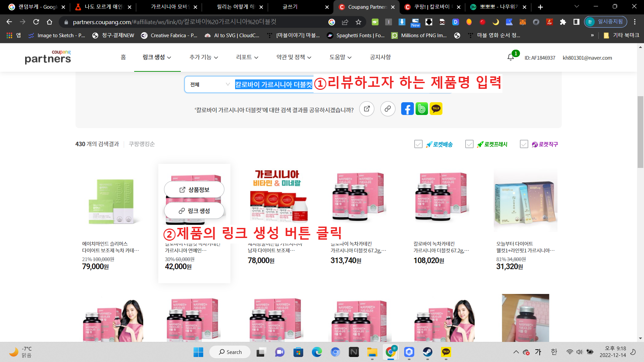
Task: Open 기타 북마크 folder
Action: click(x=621, y=35)
